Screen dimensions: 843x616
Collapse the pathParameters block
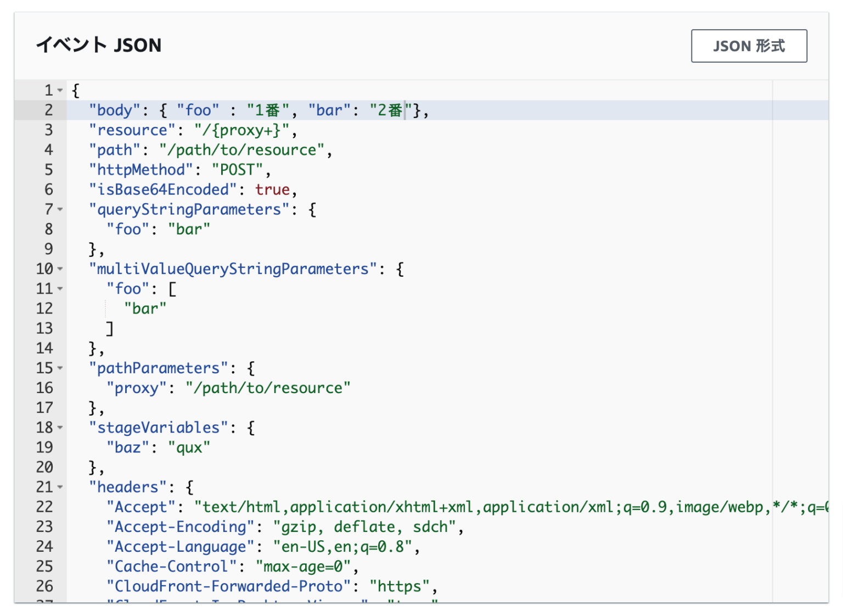(x=59, y=368)
